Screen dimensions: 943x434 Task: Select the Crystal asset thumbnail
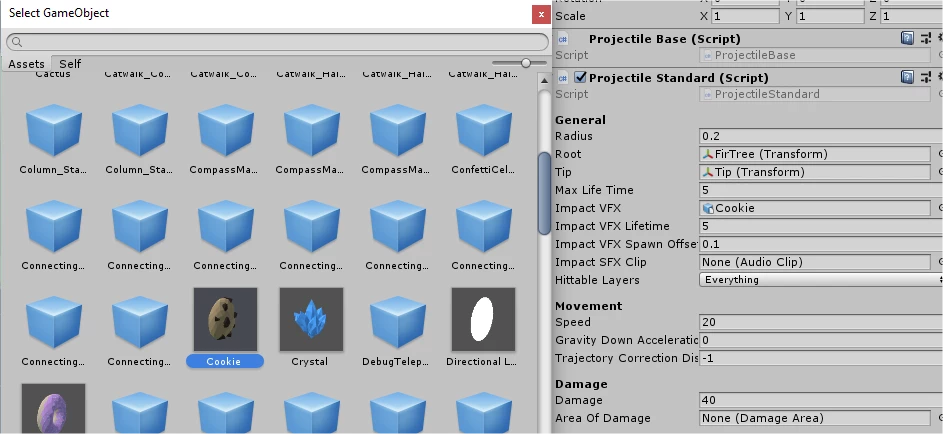coord(311,319)
